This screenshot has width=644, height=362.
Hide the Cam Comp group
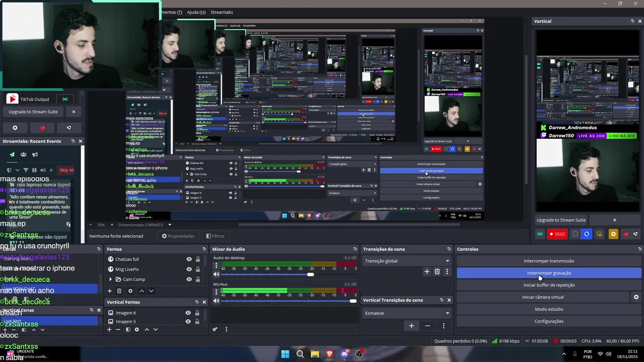pos(189,280)
